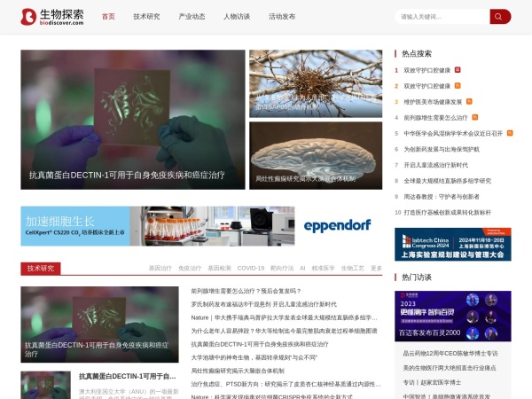This screenshot has height=399, width=532.
Task: Open the 产业动态 navigation menu item
Action: (x=192, y=17)
